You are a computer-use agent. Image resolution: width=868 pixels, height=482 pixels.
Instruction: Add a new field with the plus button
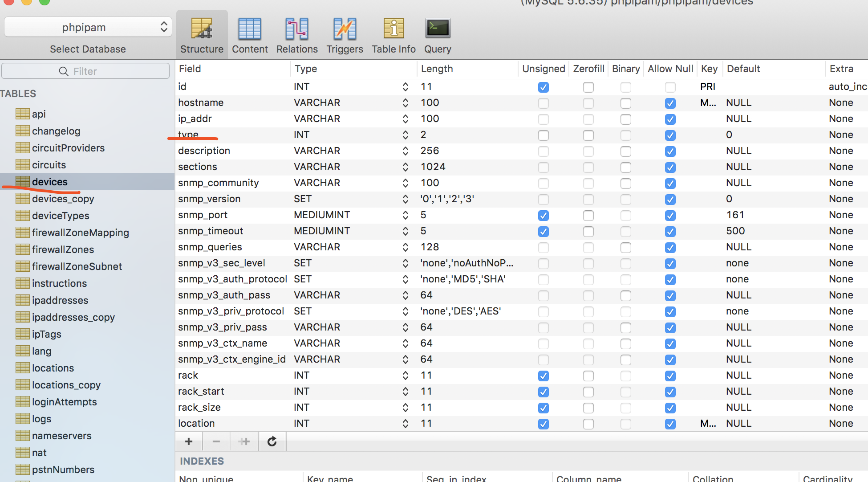pyautogui.click(x=188, y=441)
